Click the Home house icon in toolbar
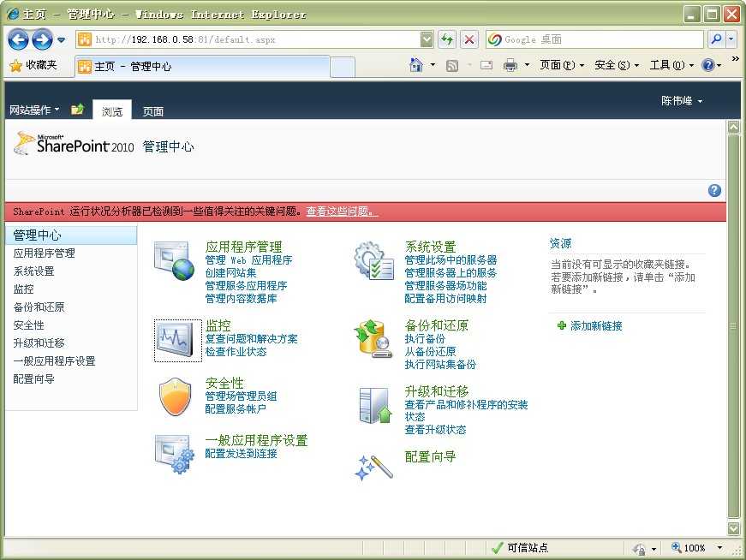Viewport: 746px width, 560px height. click(416, 65)
